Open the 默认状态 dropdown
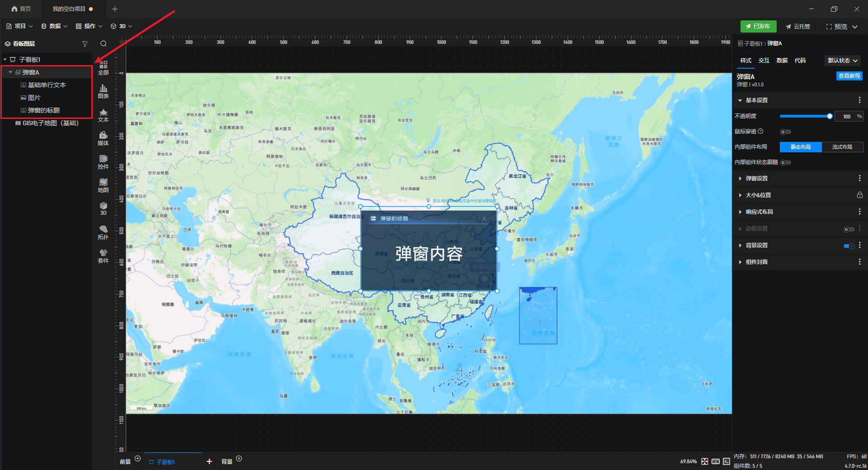 point(842,61)
